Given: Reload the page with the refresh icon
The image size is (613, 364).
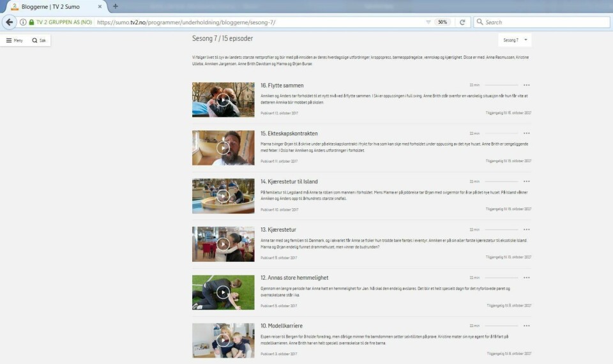Looking at the screenshot, I should [x=462, y=22].
